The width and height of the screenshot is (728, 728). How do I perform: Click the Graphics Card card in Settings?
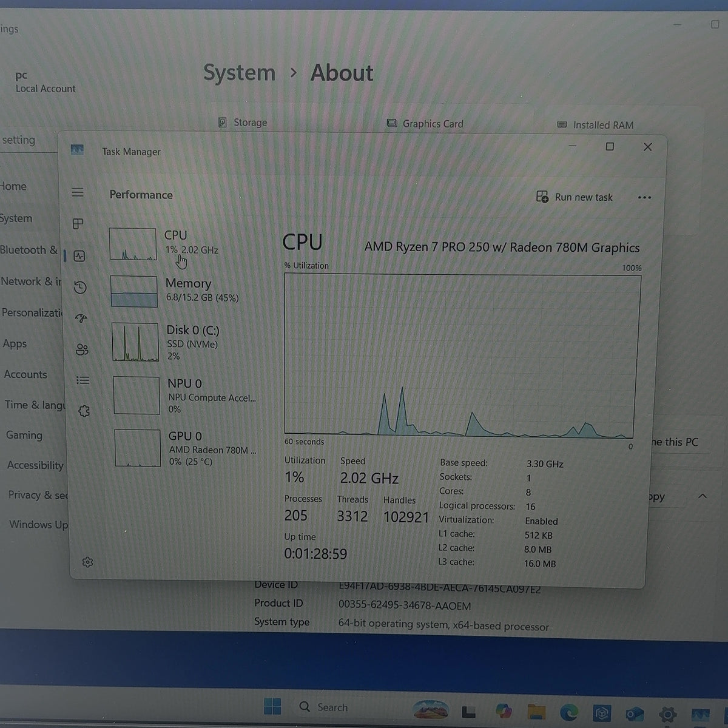point(425,124)
